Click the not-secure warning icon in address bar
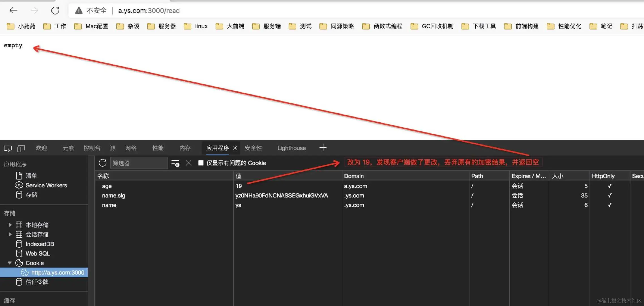 79,11
